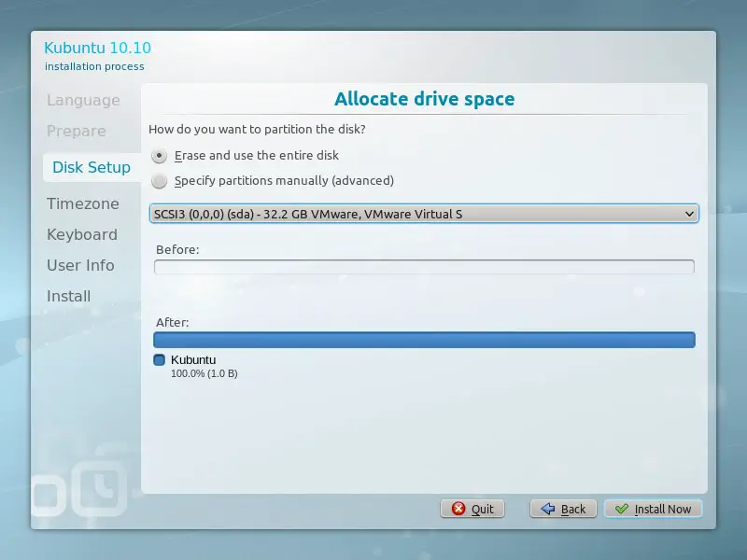Click the 'Before:' label

[177, 250]
